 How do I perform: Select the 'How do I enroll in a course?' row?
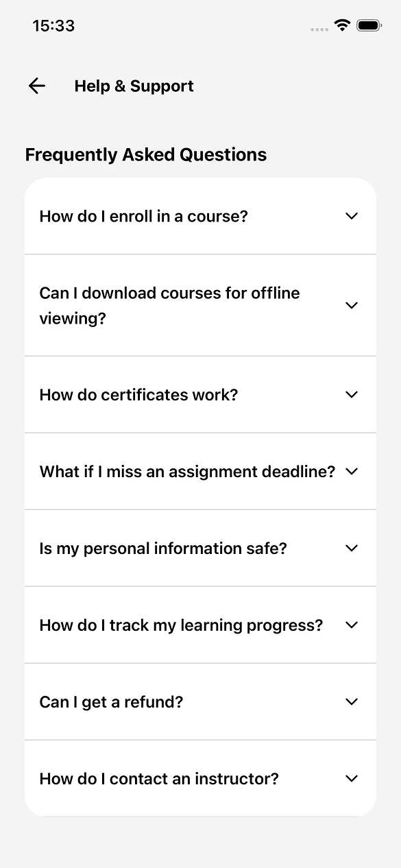143,216
